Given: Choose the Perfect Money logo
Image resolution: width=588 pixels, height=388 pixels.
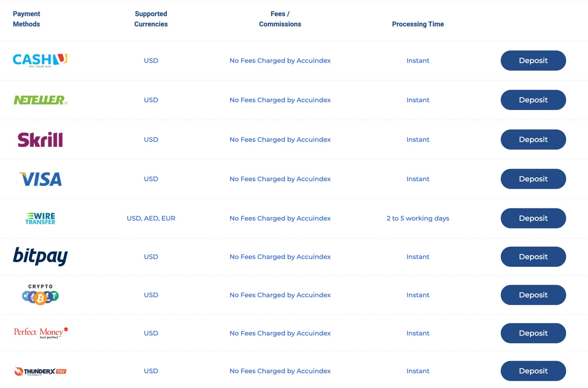Looking at the screenshot, I should (x=41, y=333).
